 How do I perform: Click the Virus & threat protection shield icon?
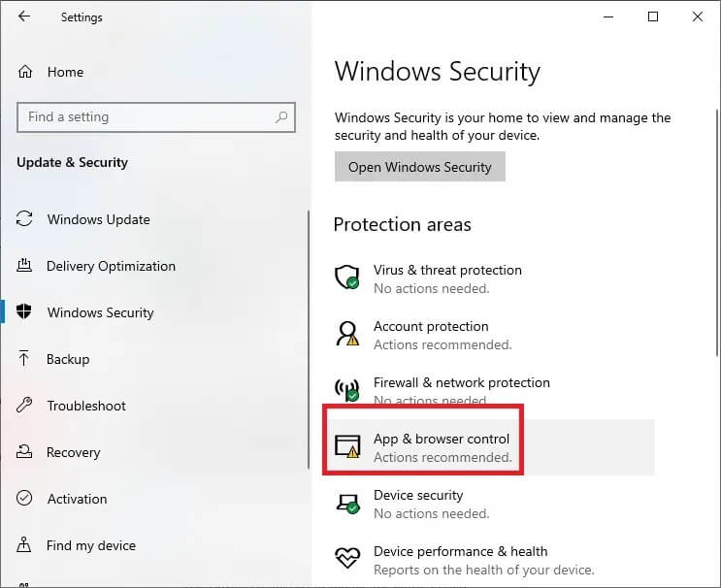click(x=347, y=277)
